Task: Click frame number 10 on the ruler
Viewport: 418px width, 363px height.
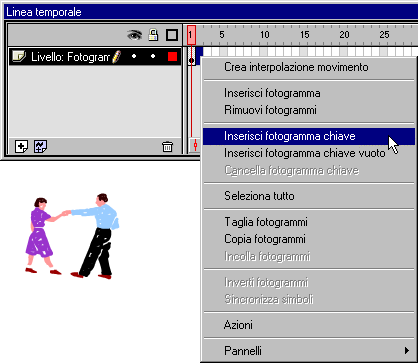Action: pos(265,35)
